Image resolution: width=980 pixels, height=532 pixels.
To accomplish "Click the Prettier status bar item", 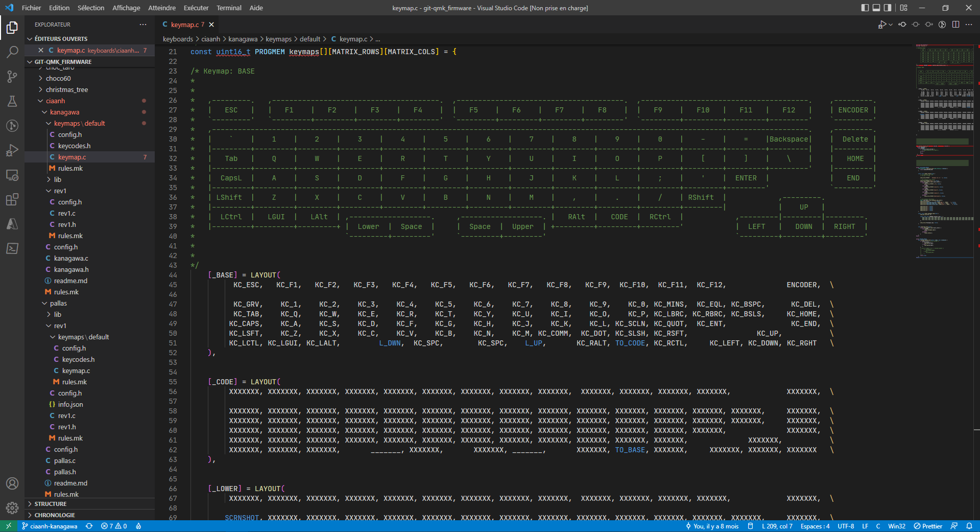I will click(x=928, y=526).
